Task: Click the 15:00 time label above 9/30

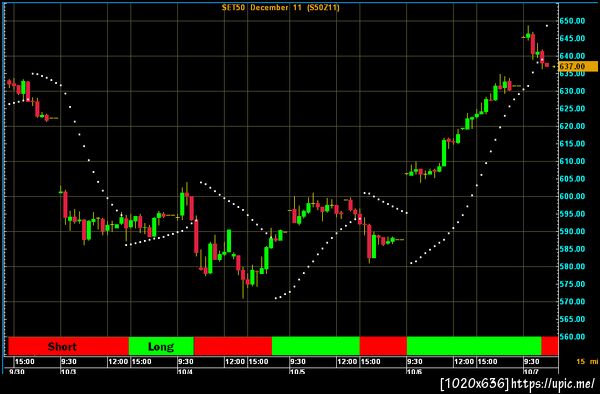Action: click(x=24, y=362)
